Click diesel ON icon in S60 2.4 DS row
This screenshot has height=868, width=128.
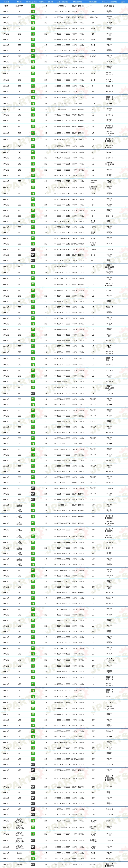click(33, 249)
